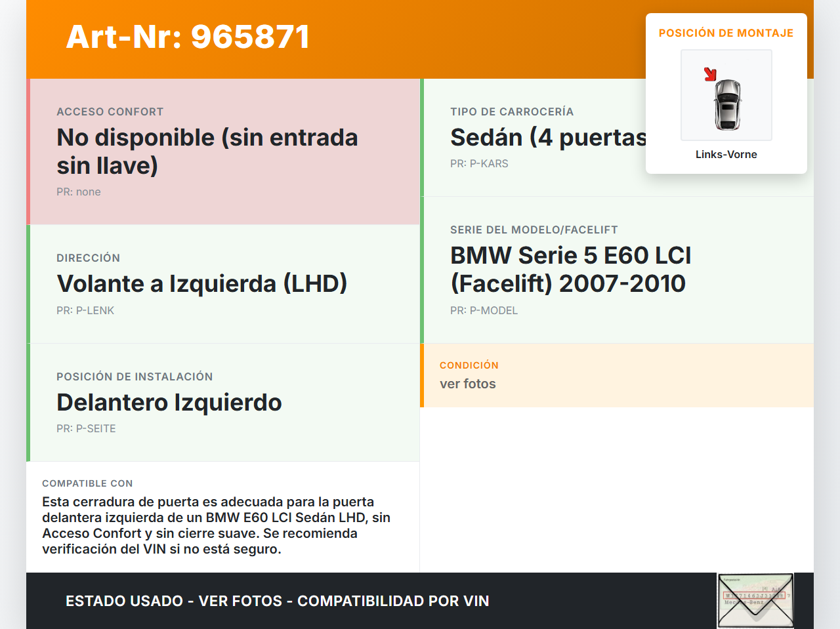Click the Art-Nr: 965871 title
840x629 pixels.
click(x=188, y=37)
